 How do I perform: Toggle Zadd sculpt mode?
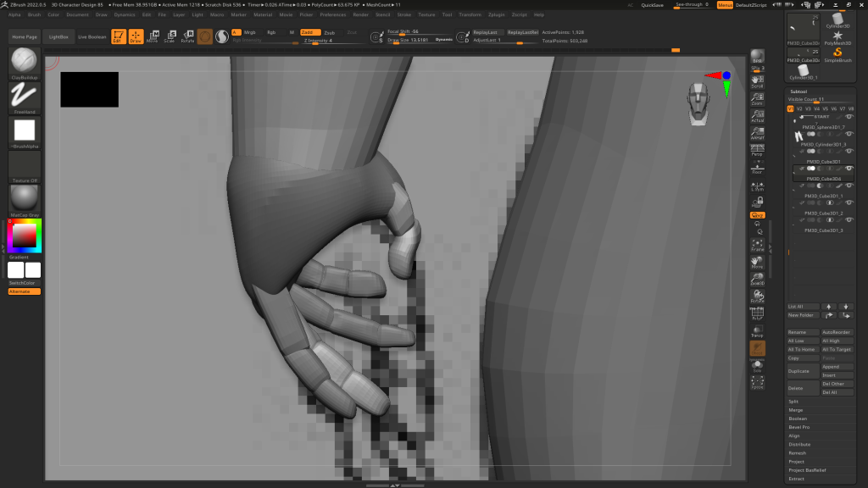coord(306,32)
